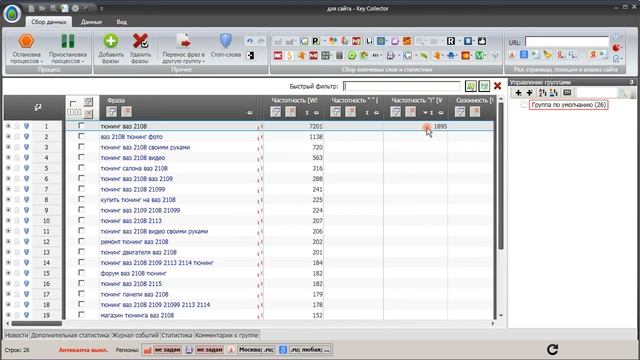Image resolution: width=640 pixels, height=360 pixels.
Task: Check the box for 'тюнинг ваз 2108 своими руками'
Action: pos(81,147)
